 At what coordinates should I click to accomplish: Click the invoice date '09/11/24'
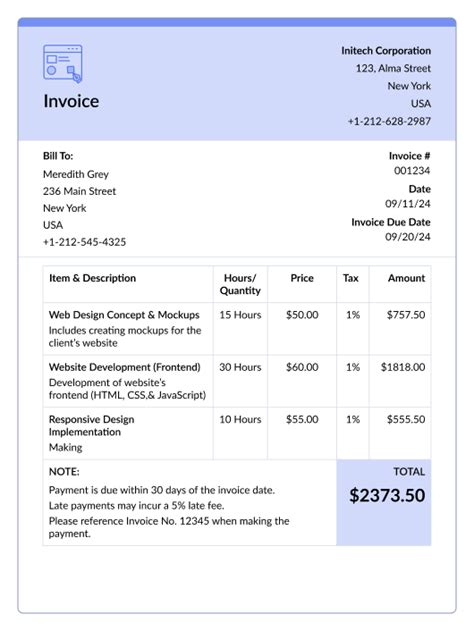tap(408, 204)
